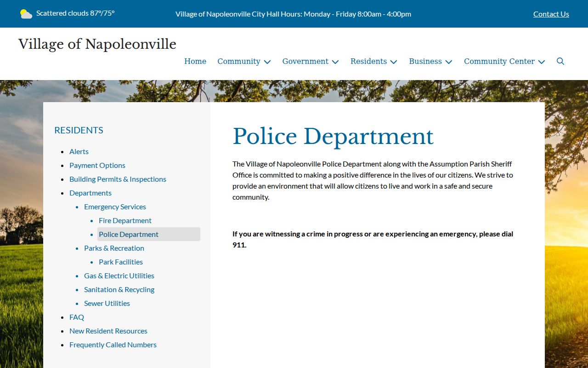Open the Community menu
The width and height of the screenshot is (588, 368).
point(239,61)
